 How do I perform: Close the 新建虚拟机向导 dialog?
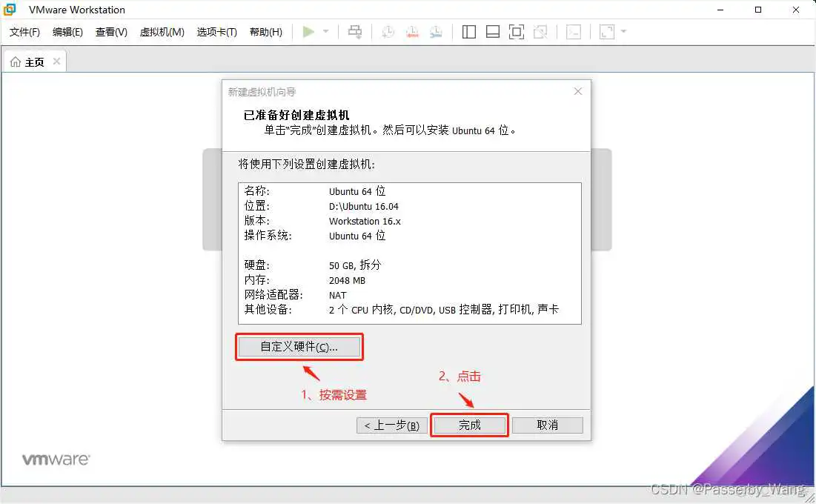coord(577,91)
